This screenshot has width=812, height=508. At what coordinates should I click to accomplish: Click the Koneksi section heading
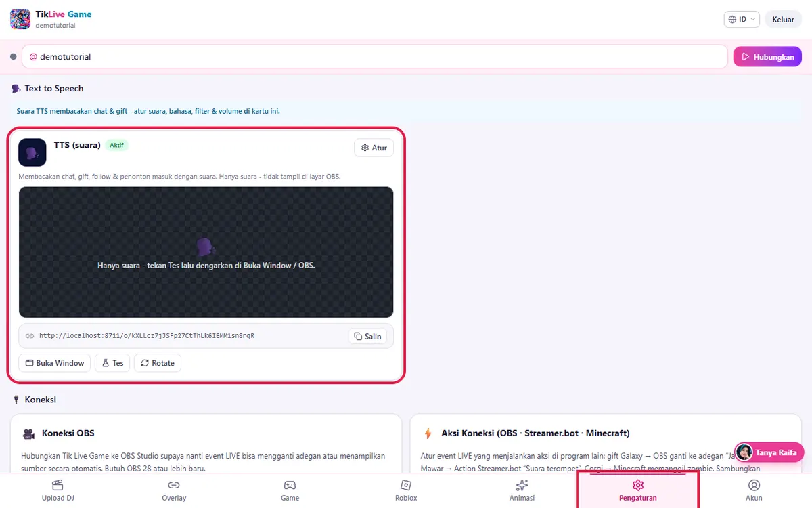point(40,400)
